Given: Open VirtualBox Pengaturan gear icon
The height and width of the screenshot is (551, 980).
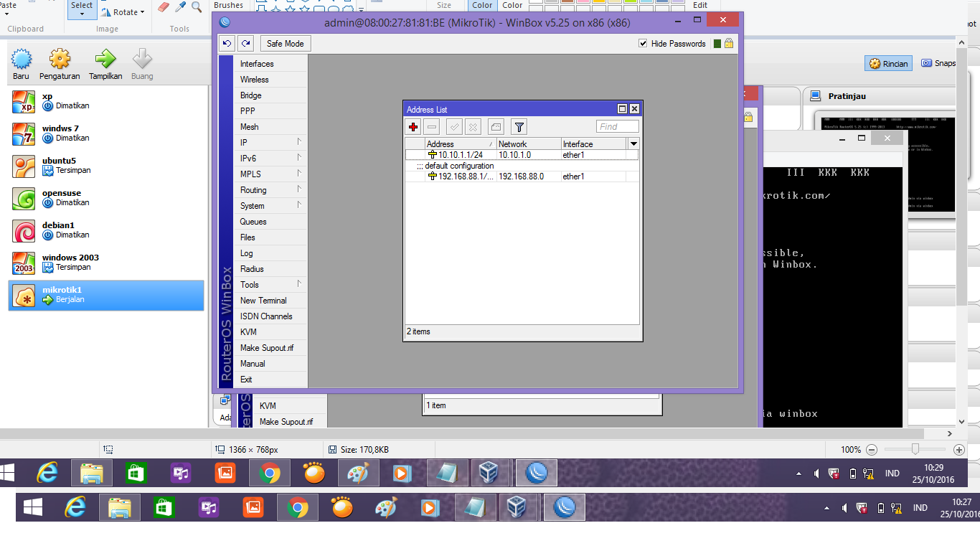Looking at the screenshot, I should point(60,59).
